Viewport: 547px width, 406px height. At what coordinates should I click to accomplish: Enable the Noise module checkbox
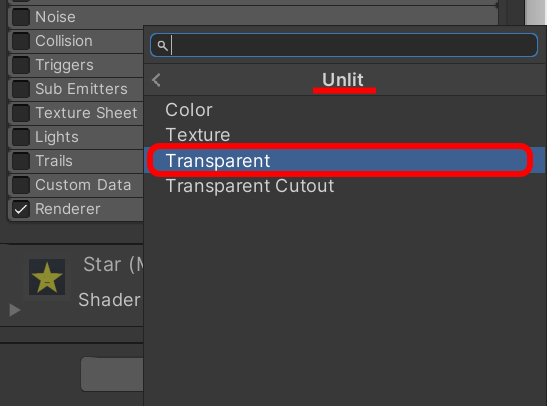point(21,17)
